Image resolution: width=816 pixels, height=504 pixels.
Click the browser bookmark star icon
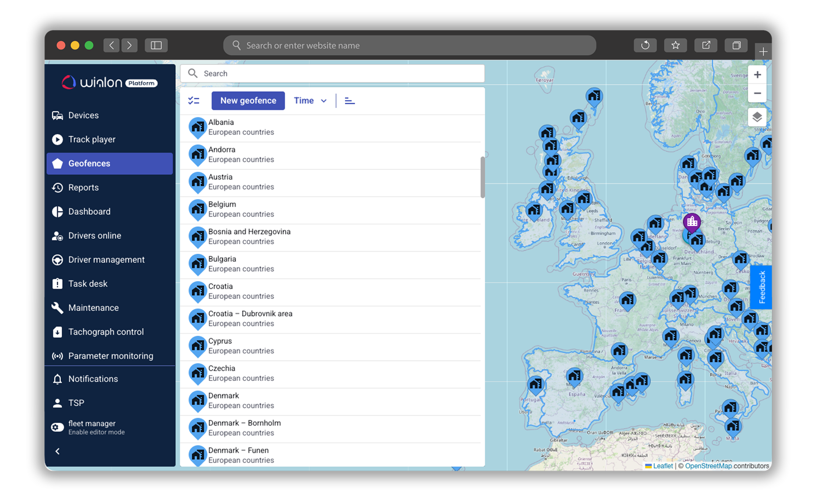click(x=676, y=46)
